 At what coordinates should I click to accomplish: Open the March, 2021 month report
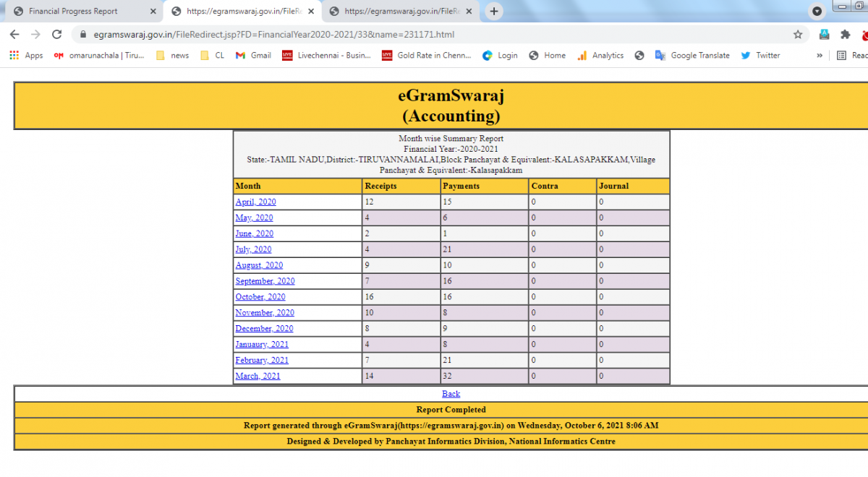(x=258, y=376)
